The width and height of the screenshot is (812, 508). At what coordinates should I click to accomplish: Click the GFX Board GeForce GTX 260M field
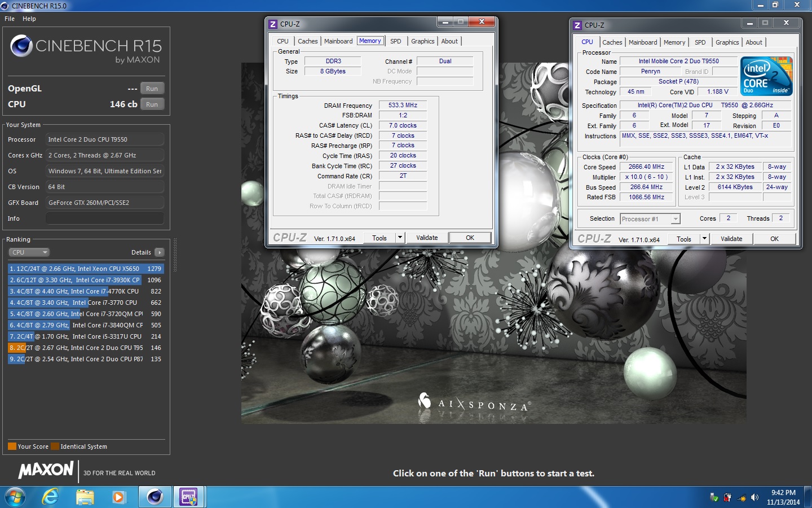(105, 203)
